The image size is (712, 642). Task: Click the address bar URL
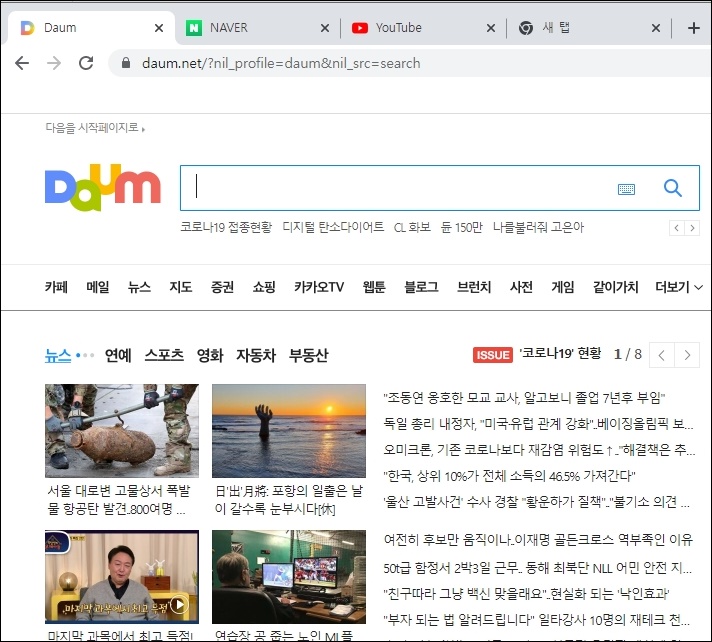point(281,63)
